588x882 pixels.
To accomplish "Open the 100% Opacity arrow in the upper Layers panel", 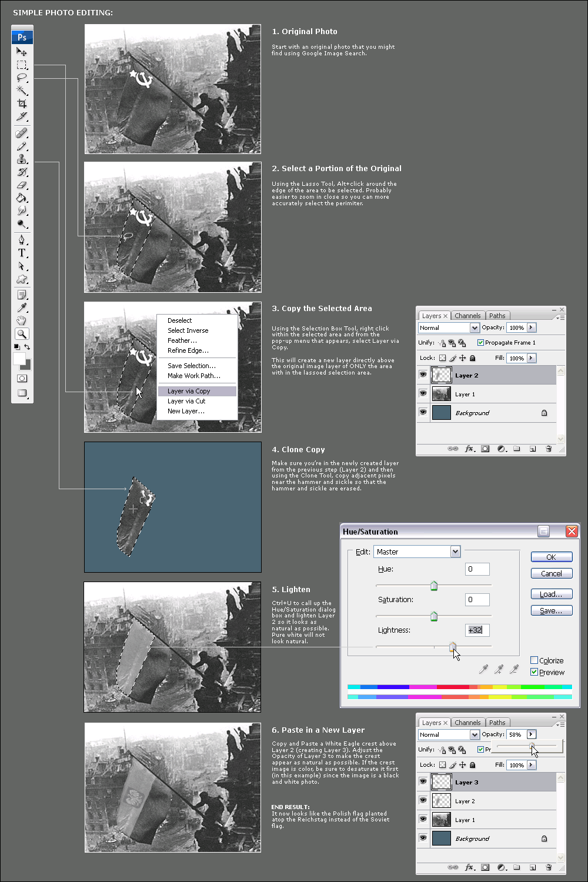I will [x=531, y=328].
